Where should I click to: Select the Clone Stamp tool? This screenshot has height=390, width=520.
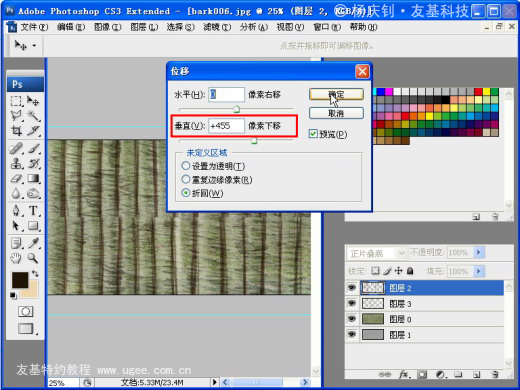coord(16,163)
